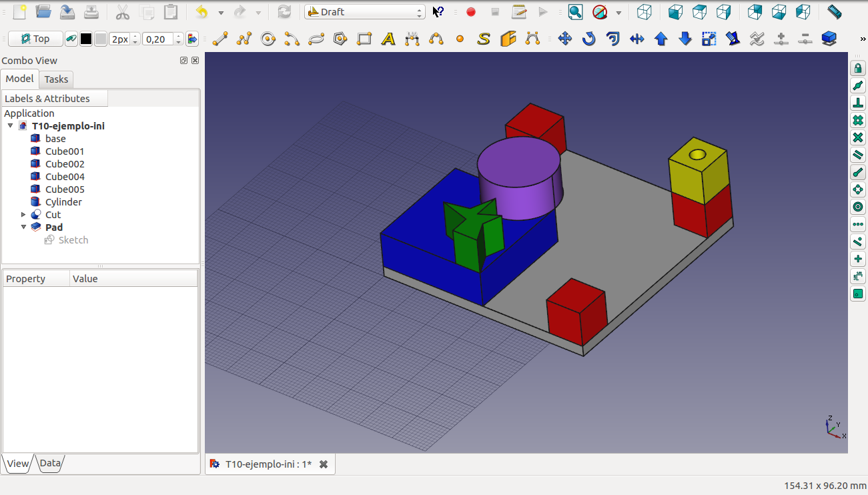Switch to the Tasks tab
Screen dimensions: 868x495
coord(56,79)
